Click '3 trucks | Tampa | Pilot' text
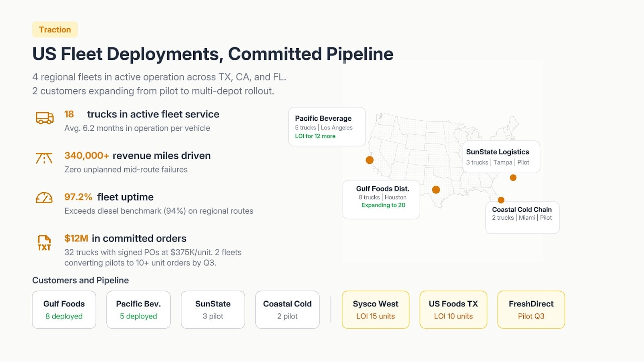 (497, 162)
